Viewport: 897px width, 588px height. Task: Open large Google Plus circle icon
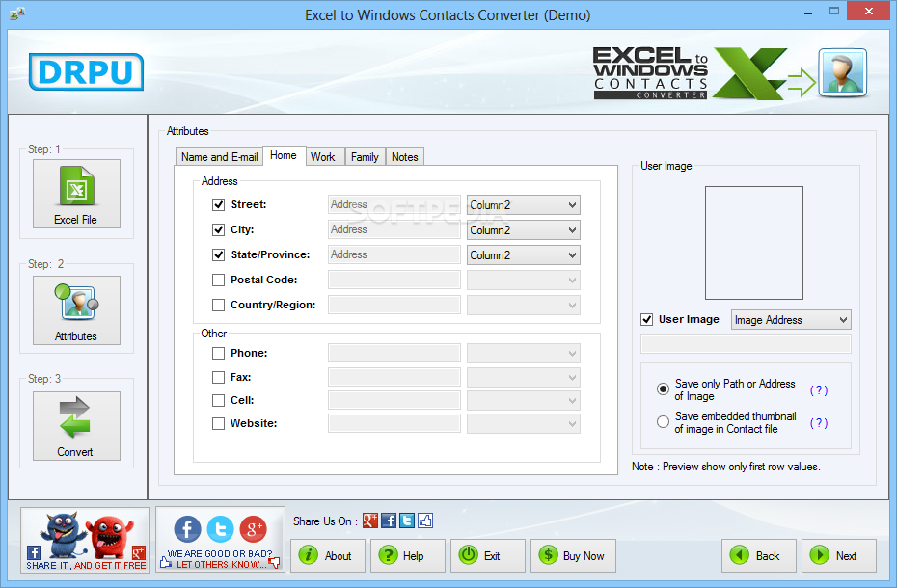[x=254, y=529]
